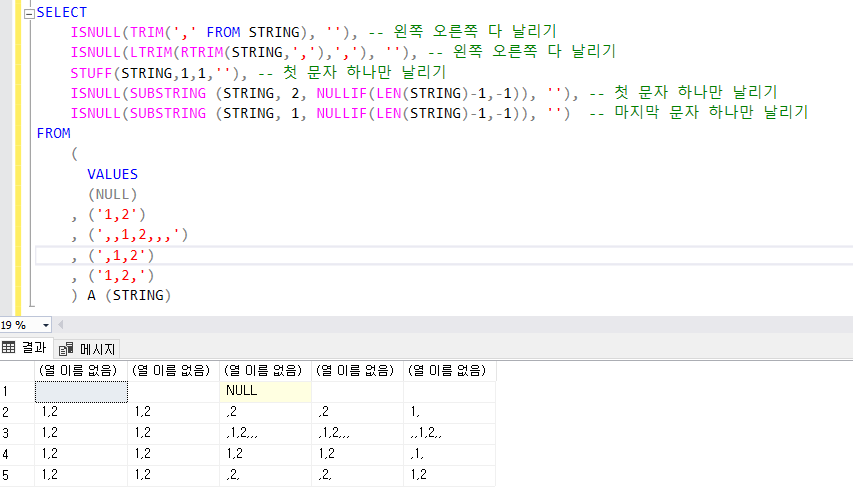Click the horizontal scrollbar left arrow

coord(60,325)
